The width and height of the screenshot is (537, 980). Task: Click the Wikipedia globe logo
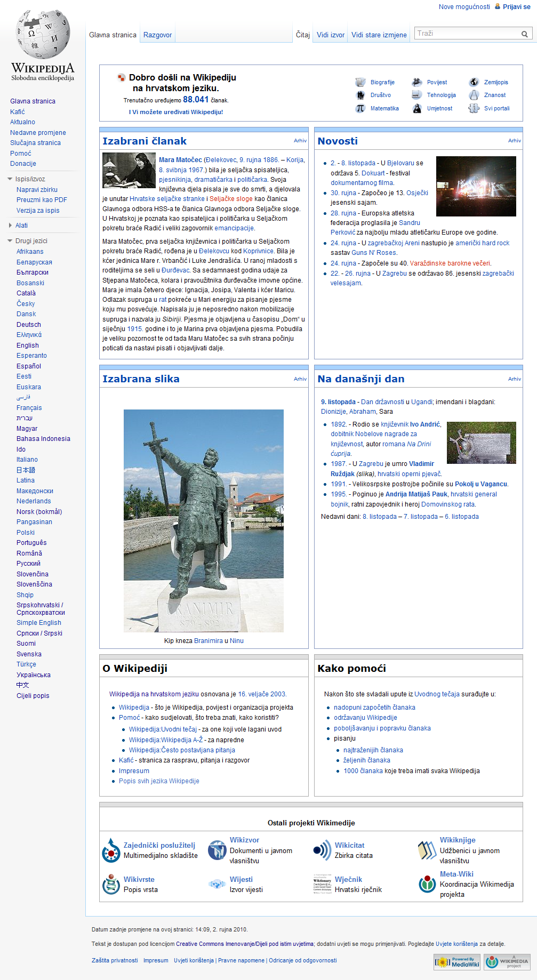click(43, 45)
